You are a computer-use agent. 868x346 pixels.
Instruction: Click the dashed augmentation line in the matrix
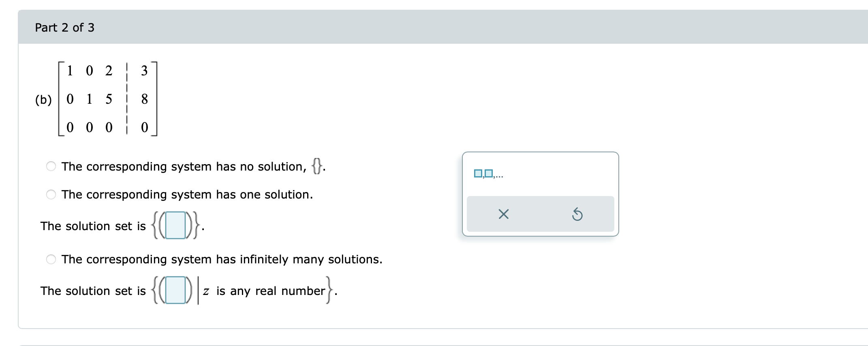(128, 99)
